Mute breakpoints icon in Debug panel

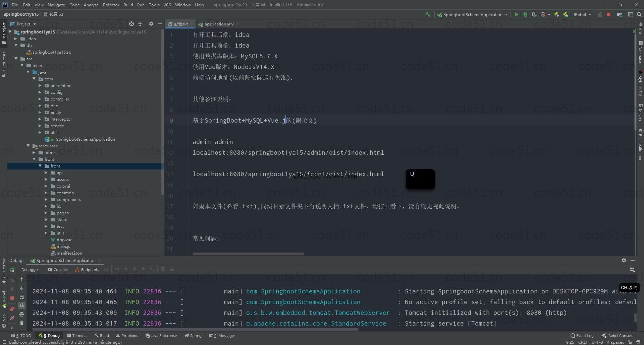12,318
